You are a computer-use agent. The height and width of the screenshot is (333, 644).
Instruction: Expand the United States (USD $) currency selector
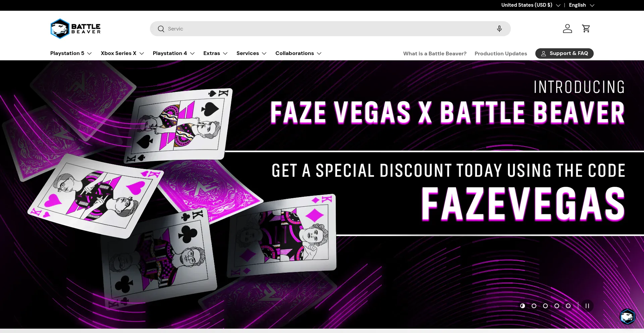tap(531, 5)
